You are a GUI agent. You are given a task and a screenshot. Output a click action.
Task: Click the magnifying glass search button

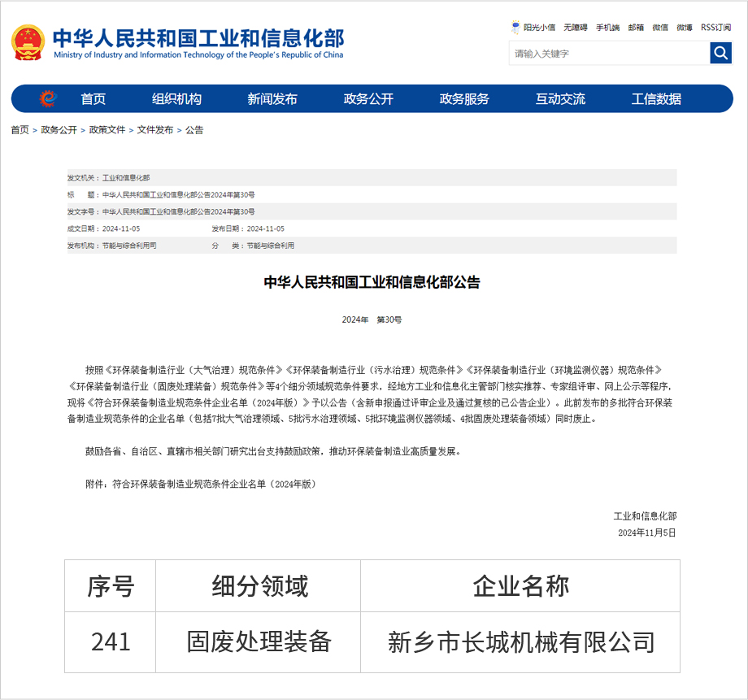coord(720,54)
